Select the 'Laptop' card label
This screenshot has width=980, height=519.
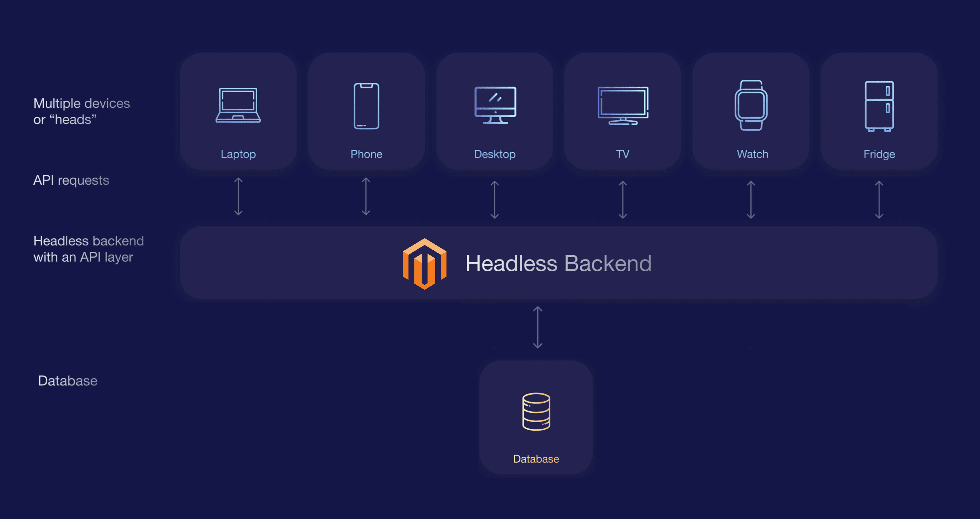(x=238, y=154)
